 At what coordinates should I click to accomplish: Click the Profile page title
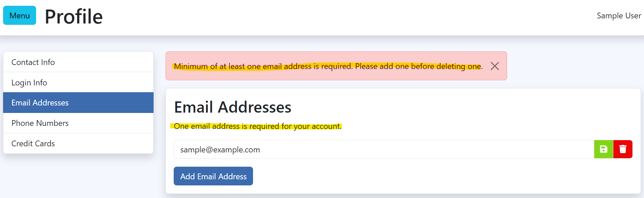[74, 16]
